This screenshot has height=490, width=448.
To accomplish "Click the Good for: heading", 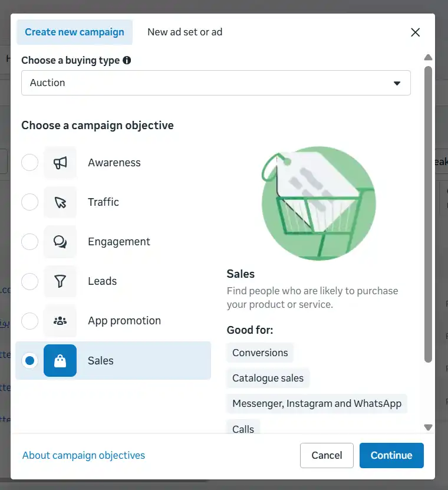I will click(250, 330).
